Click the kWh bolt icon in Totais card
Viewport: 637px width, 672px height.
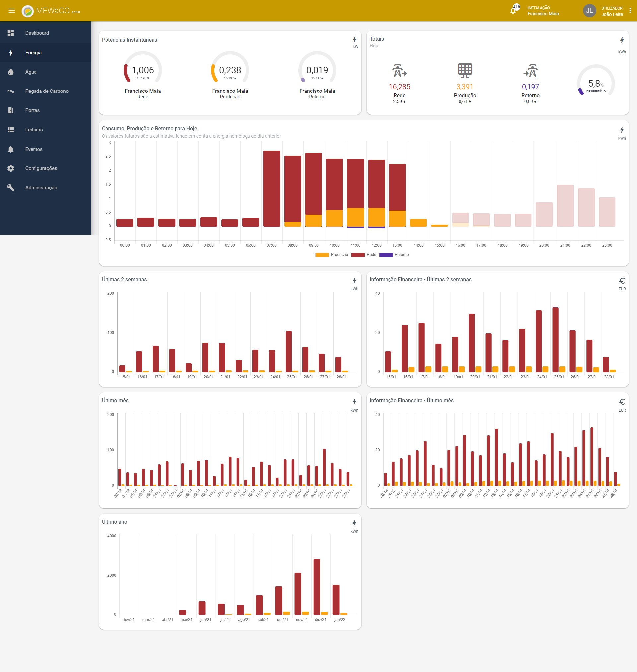pos(622,40)
